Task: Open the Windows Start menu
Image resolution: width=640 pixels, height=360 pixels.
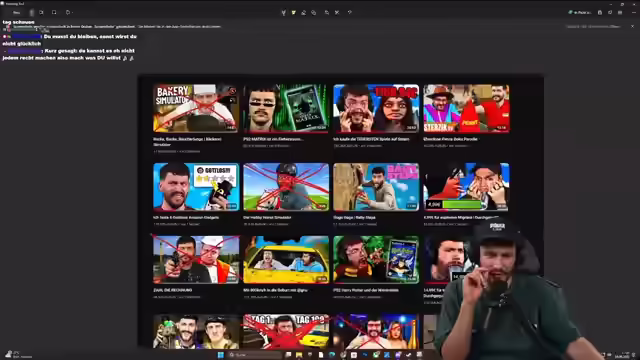Action: [x=221, y=355]
